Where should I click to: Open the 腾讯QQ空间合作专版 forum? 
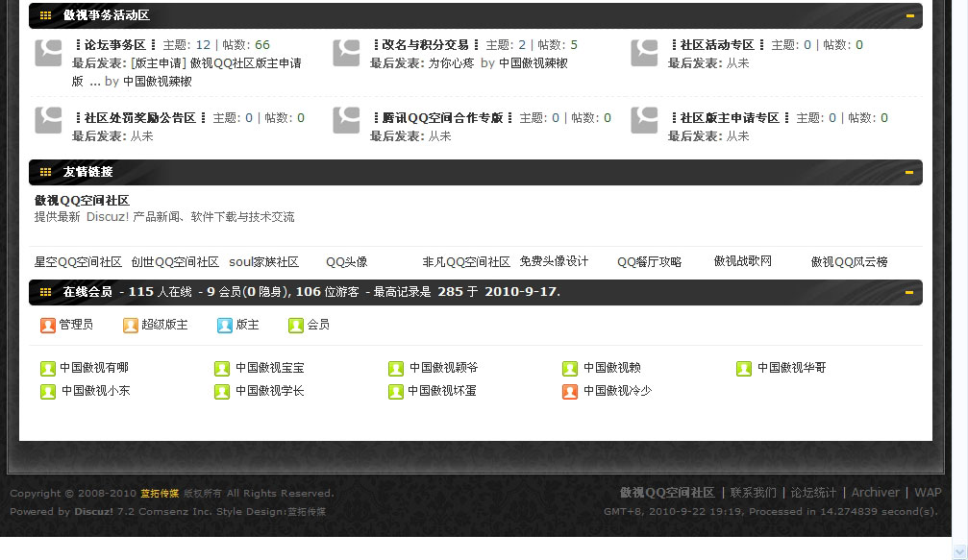click(x=442, y=118)
